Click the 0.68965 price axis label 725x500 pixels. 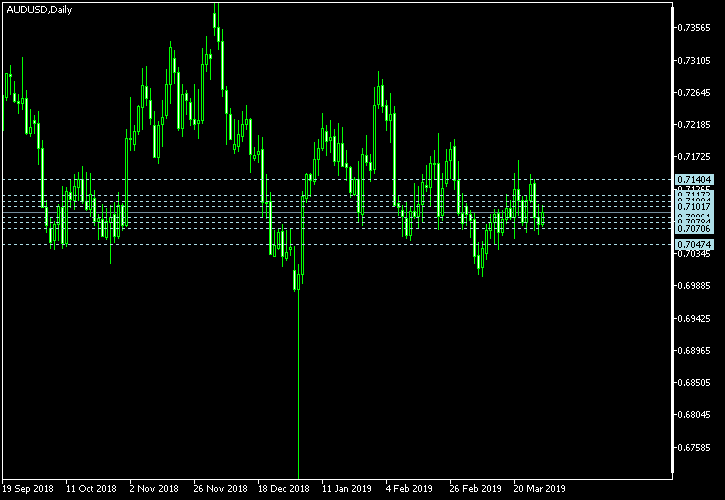[x=694, y=351]
